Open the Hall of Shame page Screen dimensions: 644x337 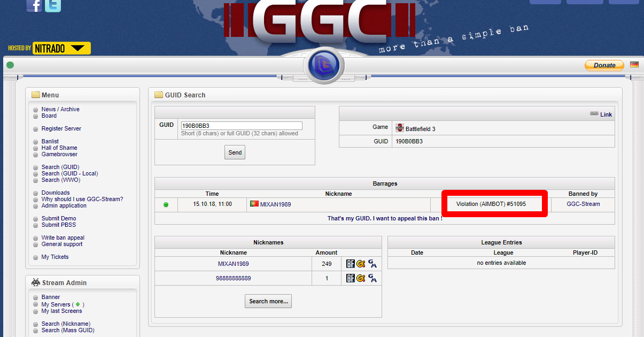[x=59, y=148]
